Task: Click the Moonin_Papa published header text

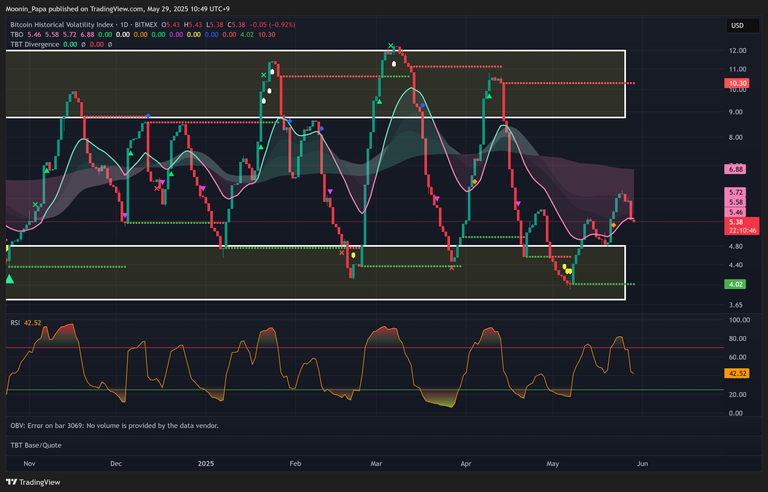Action: (118, 9)
